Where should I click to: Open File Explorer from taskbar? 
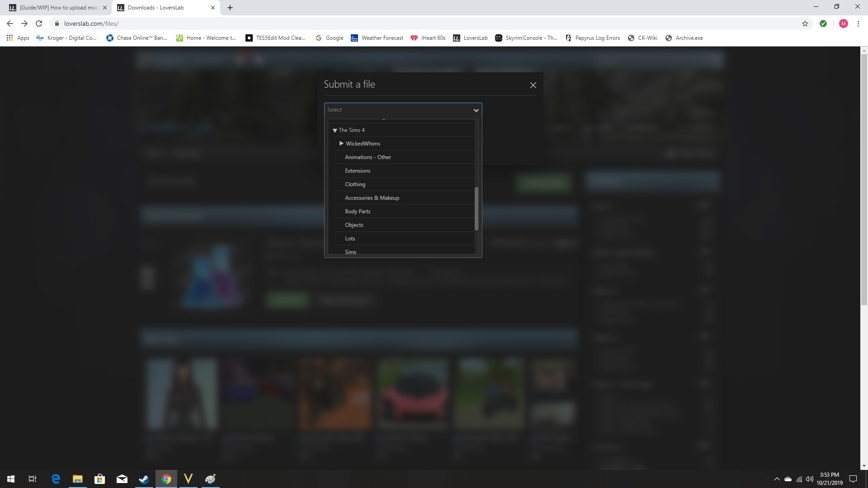click(x=78, y=479)
